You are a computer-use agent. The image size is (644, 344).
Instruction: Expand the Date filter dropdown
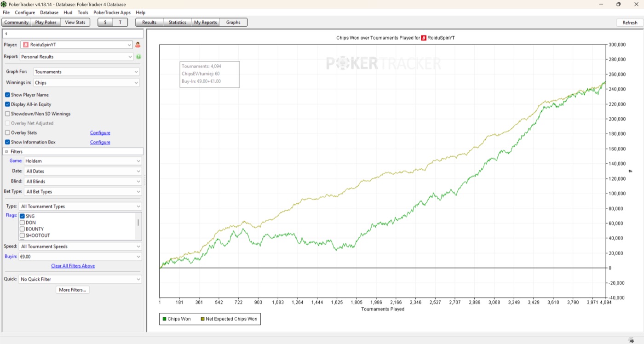pyautogui.click(x=83, y=171)
